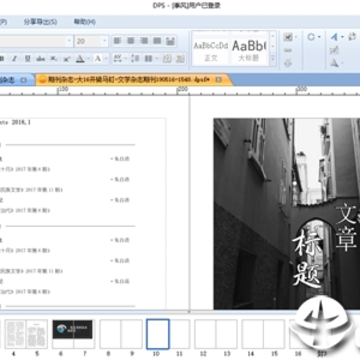The height and width of the screenshot is (360, 360).
Task: Open the font size 20 dropdown
Action: [x=105, y=41]
